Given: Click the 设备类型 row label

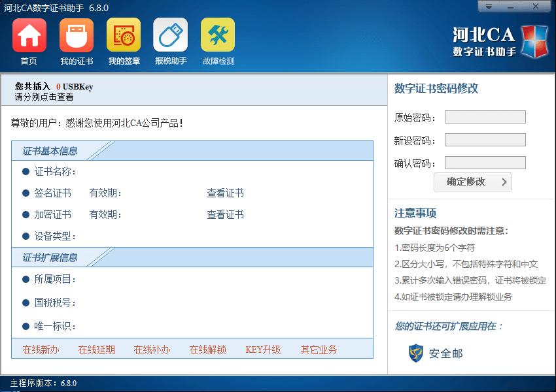Looking at the screenshot, I should [54, 237].
